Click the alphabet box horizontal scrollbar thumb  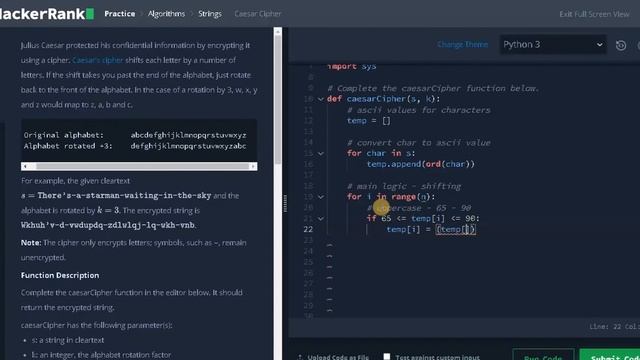coord(143,166)
